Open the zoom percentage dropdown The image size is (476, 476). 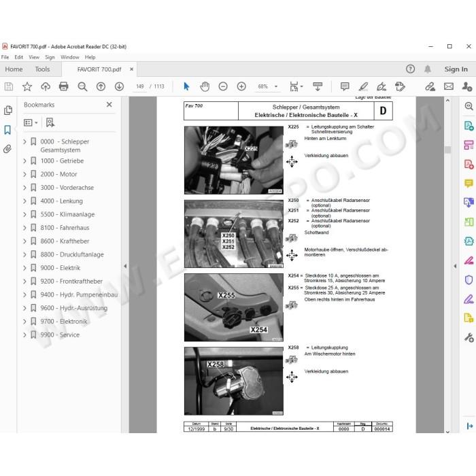276,86
